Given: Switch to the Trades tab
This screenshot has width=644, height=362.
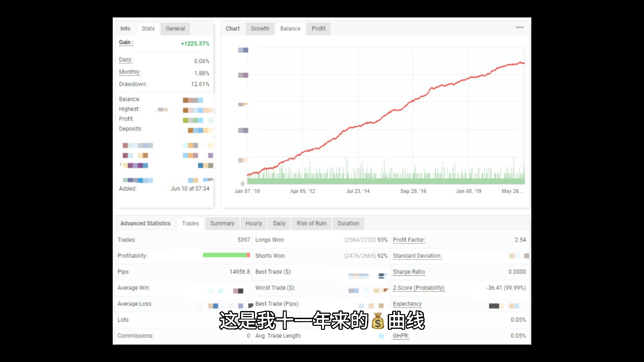Looking at the screenshot, I should tap(190, 223).
